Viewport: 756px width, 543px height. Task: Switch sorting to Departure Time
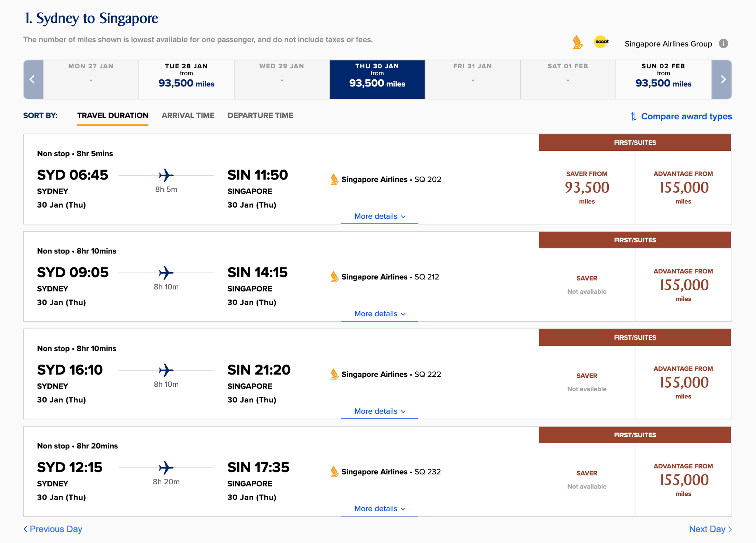pyautogui.click(x=261, y=115)
